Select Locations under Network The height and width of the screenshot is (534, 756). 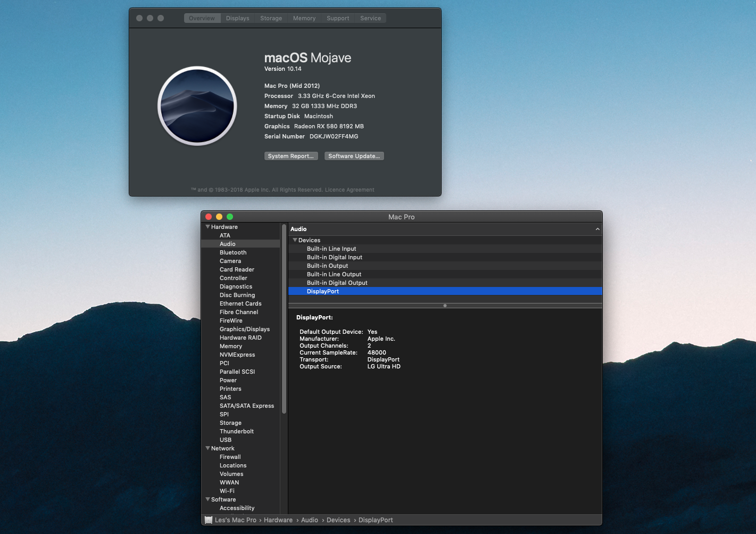pyautogui.click(x=240, y=465)
